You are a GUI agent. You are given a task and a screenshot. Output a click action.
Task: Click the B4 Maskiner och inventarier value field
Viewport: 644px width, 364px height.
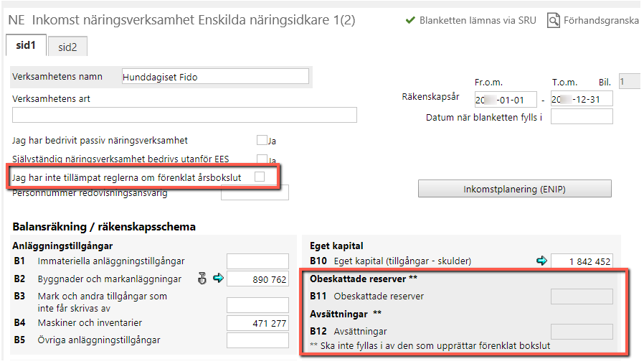coord(257,323)
